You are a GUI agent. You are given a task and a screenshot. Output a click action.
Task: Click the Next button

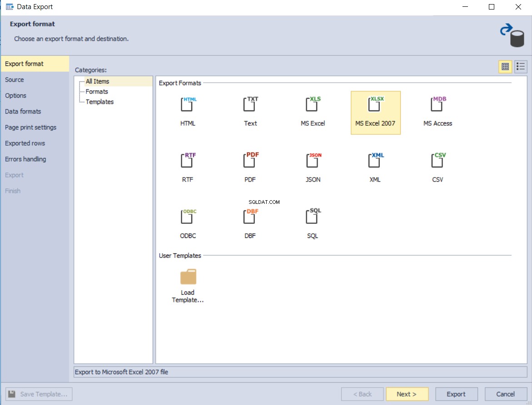[x=407, y=394]
